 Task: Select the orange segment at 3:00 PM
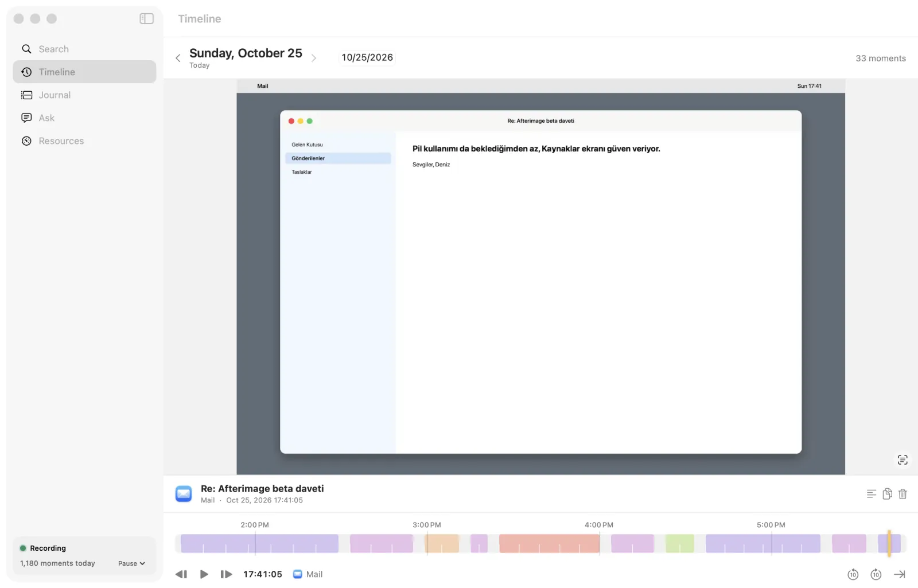click(x=442, y=544)
